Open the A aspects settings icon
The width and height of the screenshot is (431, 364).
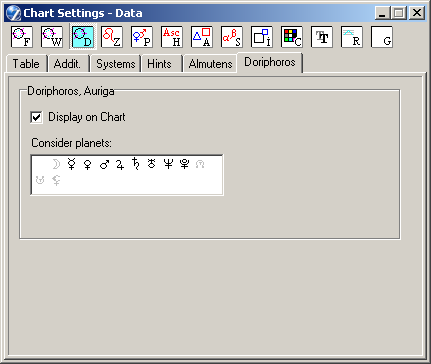click(x=202, y=37)
